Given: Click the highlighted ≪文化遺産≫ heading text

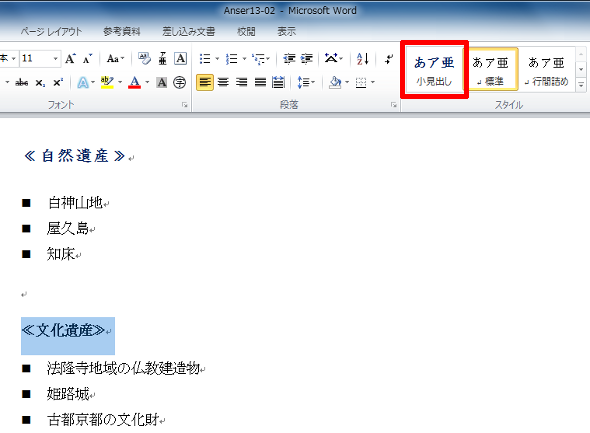Looking at the screenshot, I should 63,330.
